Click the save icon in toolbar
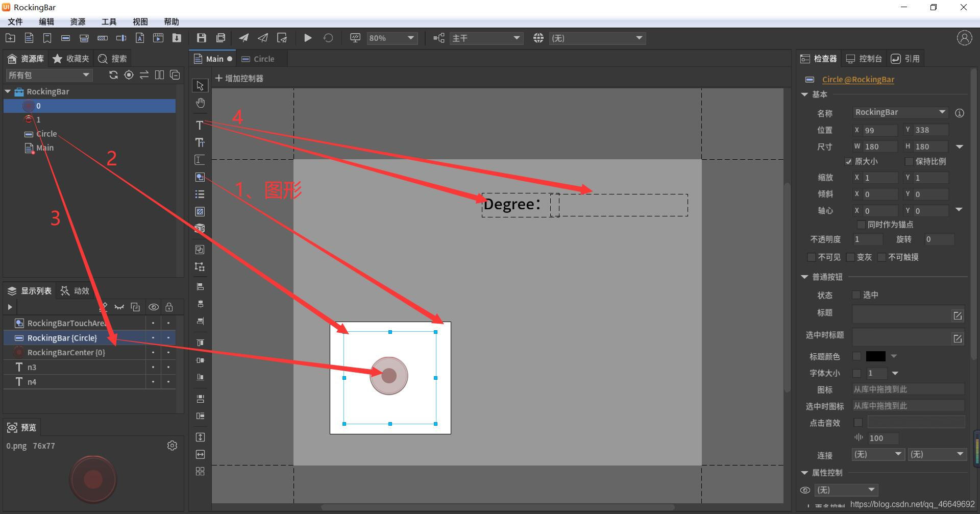980x514 pixels. click(x=201, y=38)
